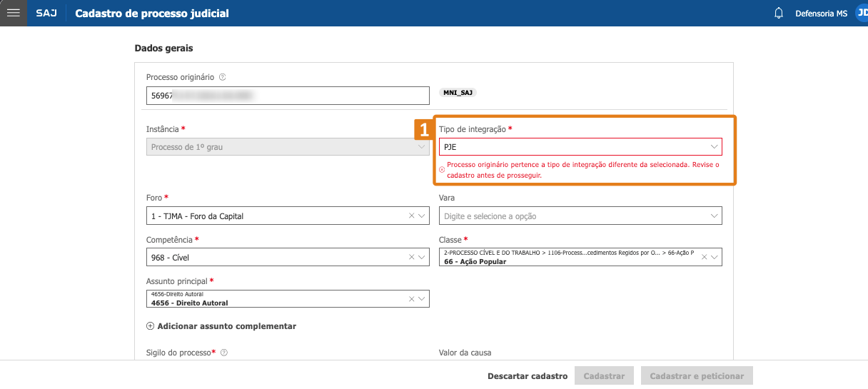Screen dimensions: 868x389
Task: Click Cadastro de processo judicial title
Action: click(x=152, y=14)
